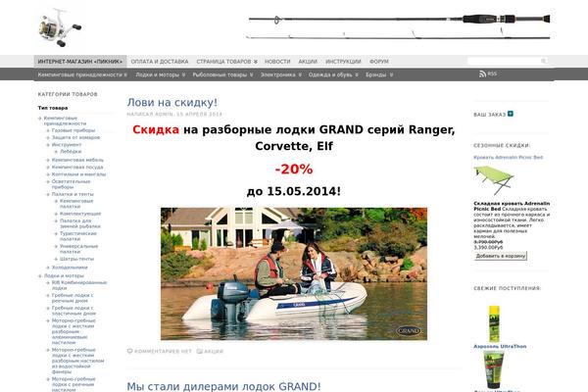This screenshot has height=392, width=588.
Task: Select Кемпинговая посуда category
Action: tap(77, 167)
